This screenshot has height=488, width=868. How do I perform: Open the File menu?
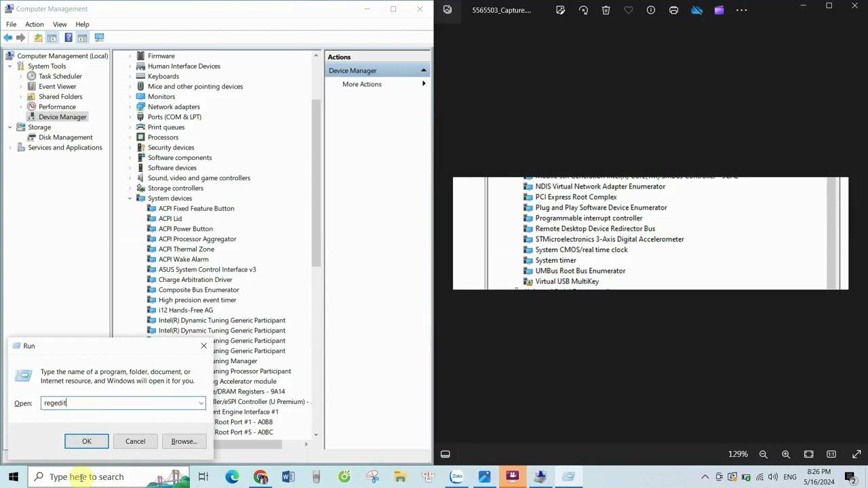(x=11, y=24)
